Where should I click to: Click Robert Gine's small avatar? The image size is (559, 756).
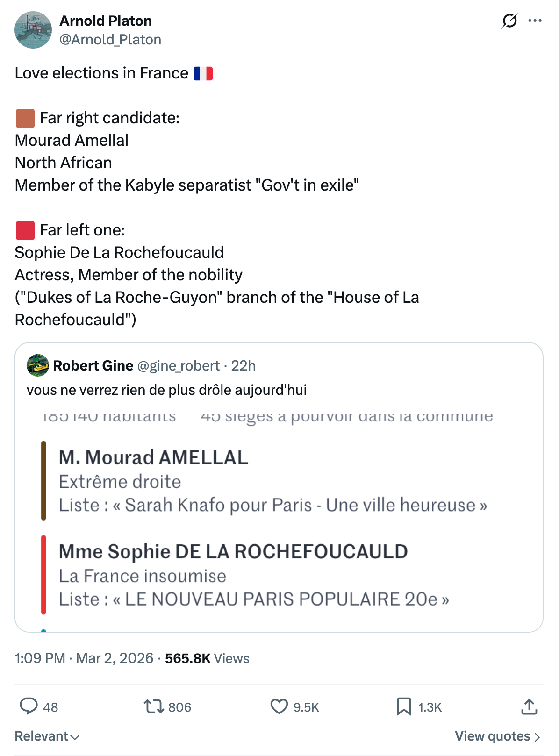[x=38, y=365]
